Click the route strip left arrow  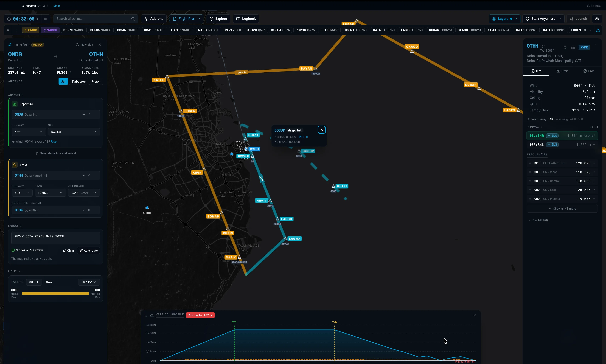[x=16, y=30]
